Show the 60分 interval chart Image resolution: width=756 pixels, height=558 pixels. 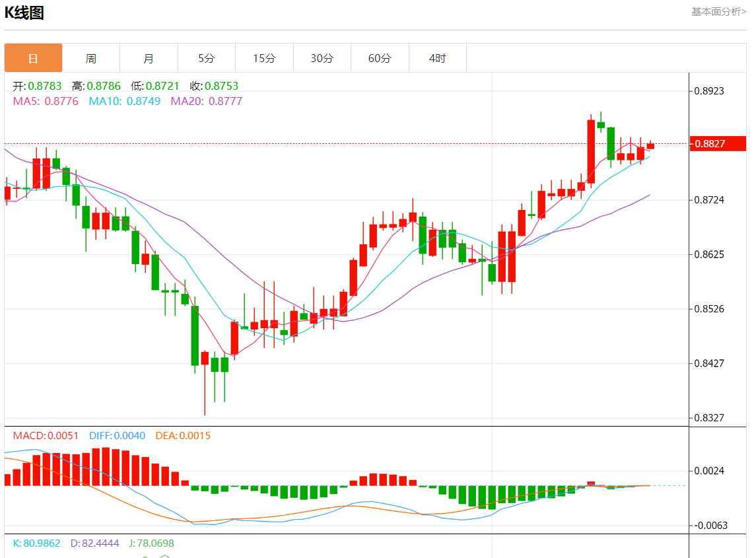[380, 58]
